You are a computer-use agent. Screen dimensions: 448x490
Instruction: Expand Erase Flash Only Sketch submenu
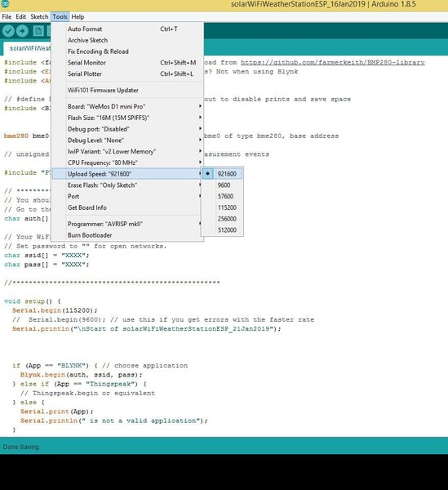[127, 185]
